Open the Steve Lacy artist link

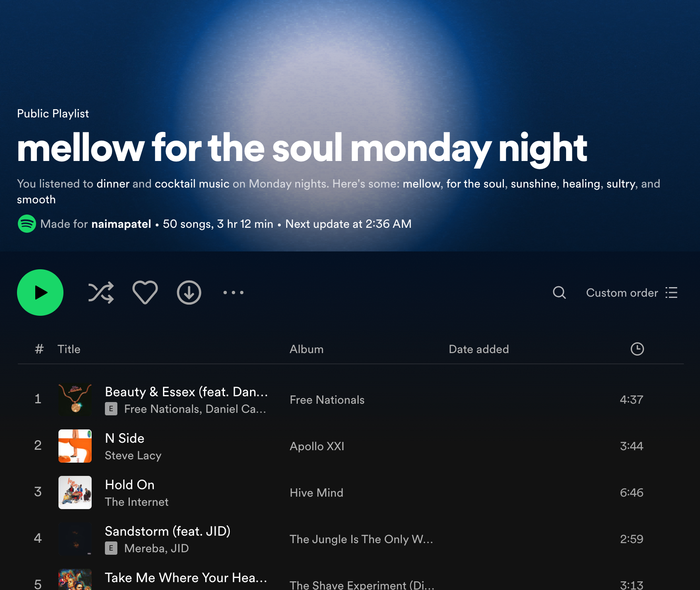pyautogui.click(x=133, y=456)
